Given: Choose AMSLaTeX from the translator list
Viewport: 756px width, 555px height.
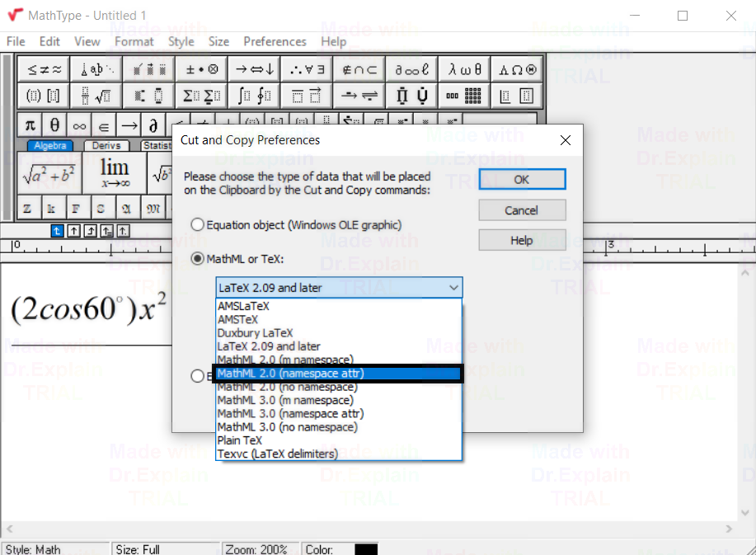Looking at the screenshot, I should 339,306.
